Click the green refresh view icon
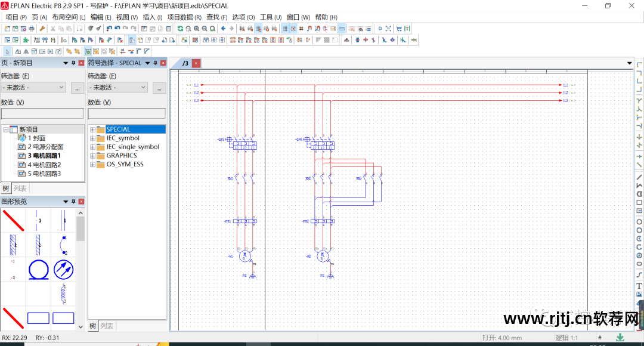The image size is (644, 346). coord(180,29)
